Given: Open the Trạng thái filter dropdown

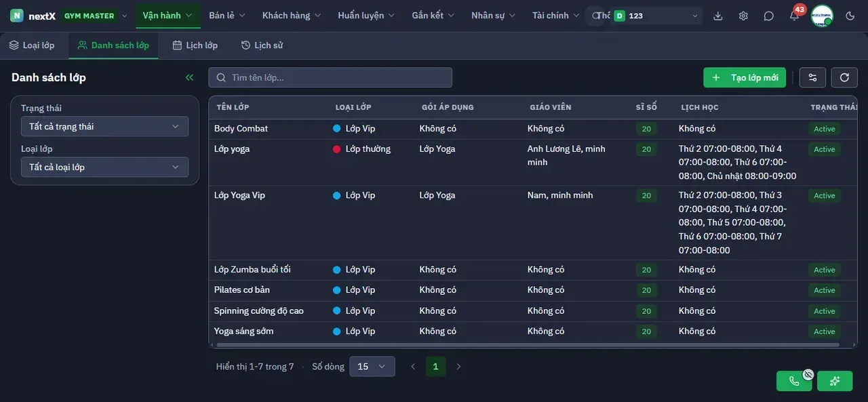Looking at the screenshot, I should (x=104, y=127).
